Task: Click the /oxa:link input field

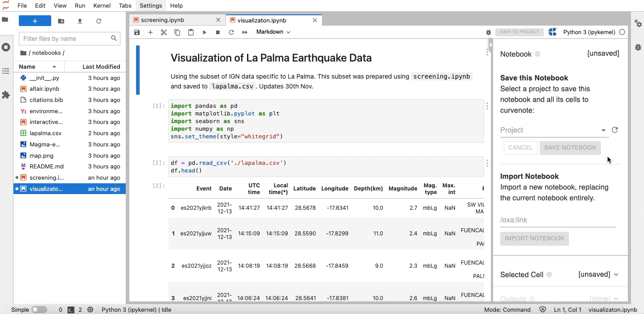Action: click(x=558, y=220)
